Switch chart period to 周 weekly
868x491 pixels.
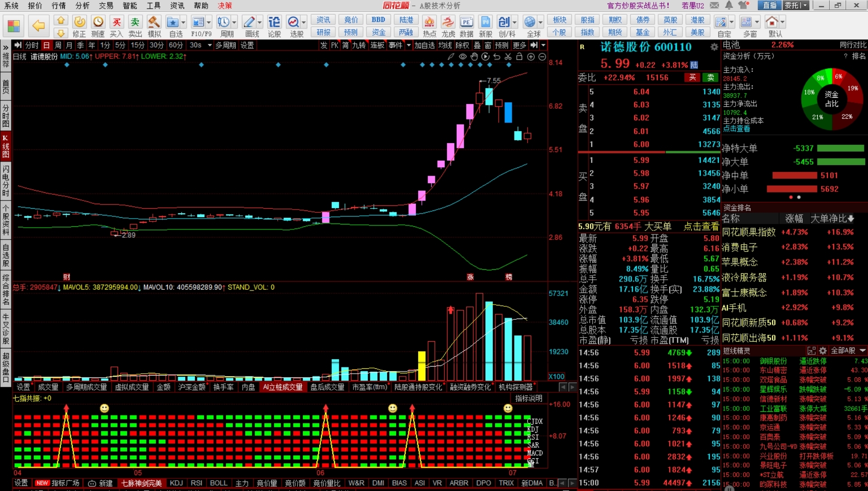coord(58,45)
